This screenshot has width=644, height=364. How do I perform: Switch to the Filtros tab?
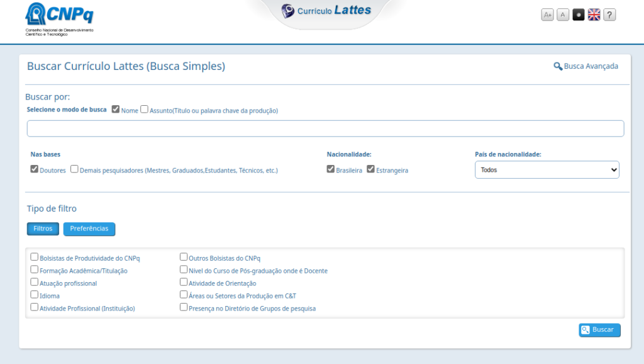coord(43,229)
